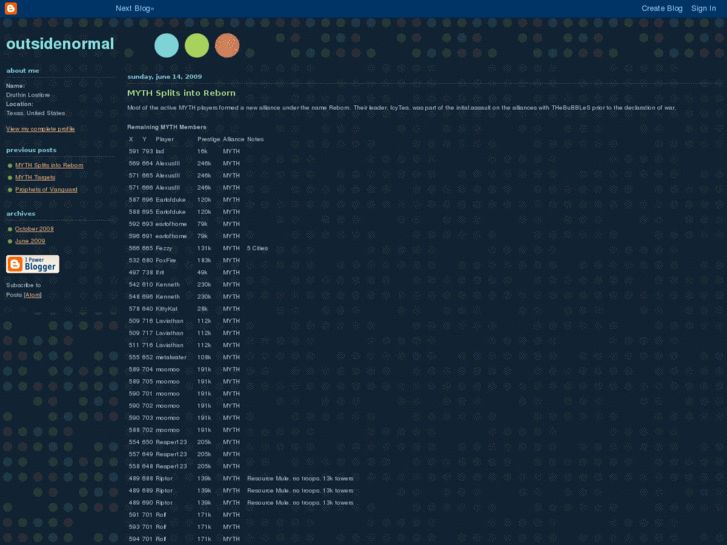This screenshot has width=727, height=545.
Task: Open the outsidenormal blog title
Action: pos(60,44)
